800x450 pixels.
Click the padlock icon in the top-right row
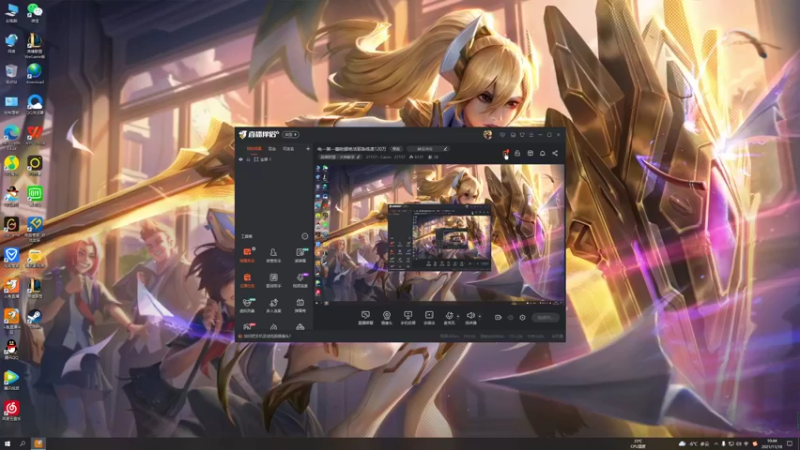(517, 153)
